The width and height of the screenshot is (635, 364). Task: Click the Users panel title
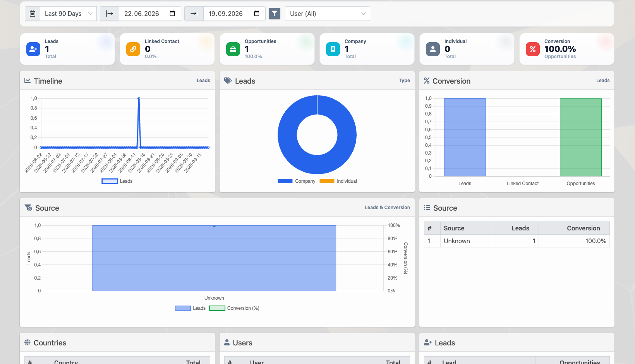(242, 343)
